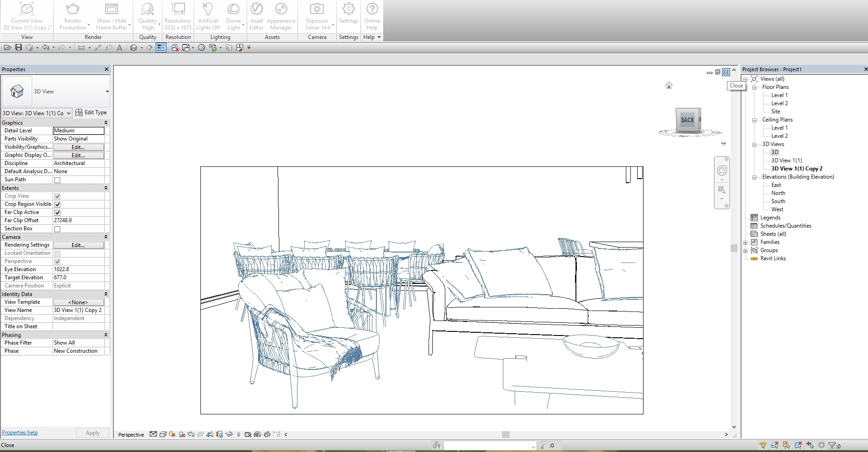The width and height of the screenshot is (868, 452).
Task: Disable Far Clip Active
Action: pyautogui.click(x=57, y=212)
